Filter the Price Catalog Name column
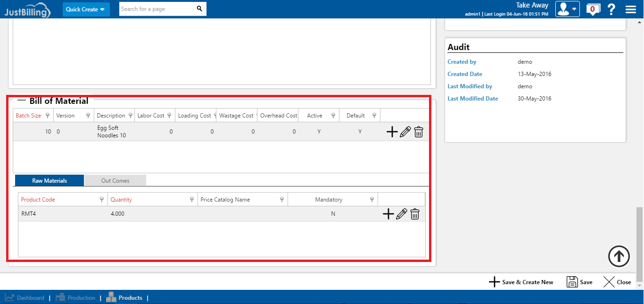This screenshot has width=644, height=304. (282, 200)
